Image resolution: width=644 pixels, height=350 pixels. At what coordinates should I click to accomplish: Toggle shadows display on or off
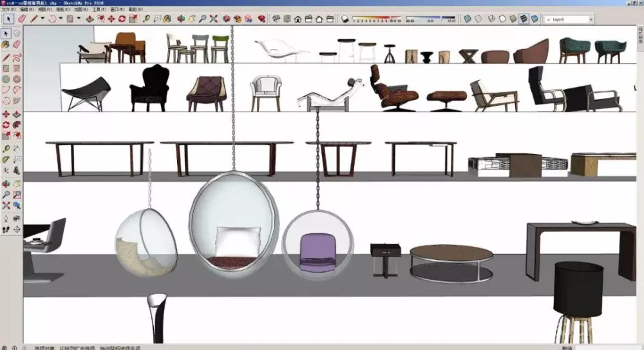[x=346, y=19]
